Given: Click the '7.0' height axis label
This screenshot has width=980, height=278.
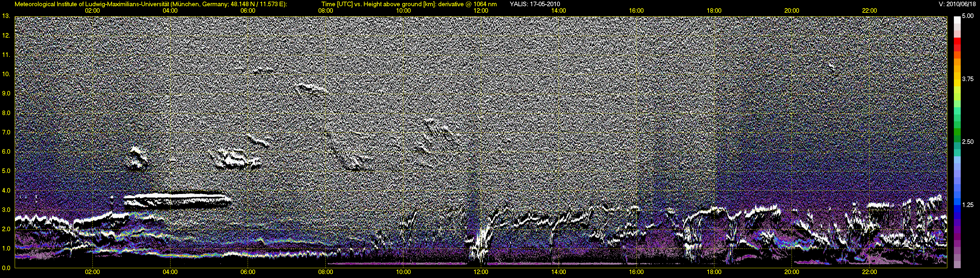Looking at the screenshot, I should [6, 132].
